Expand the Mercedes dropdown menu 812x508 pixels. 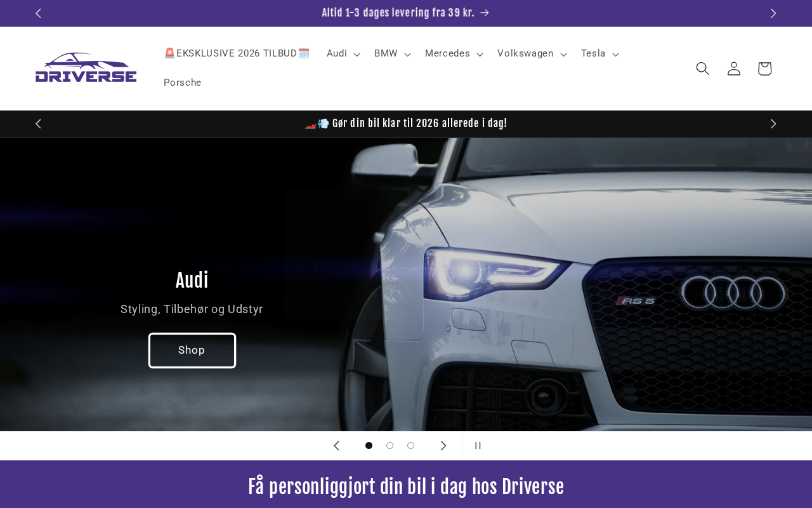(x=454, y=54)
